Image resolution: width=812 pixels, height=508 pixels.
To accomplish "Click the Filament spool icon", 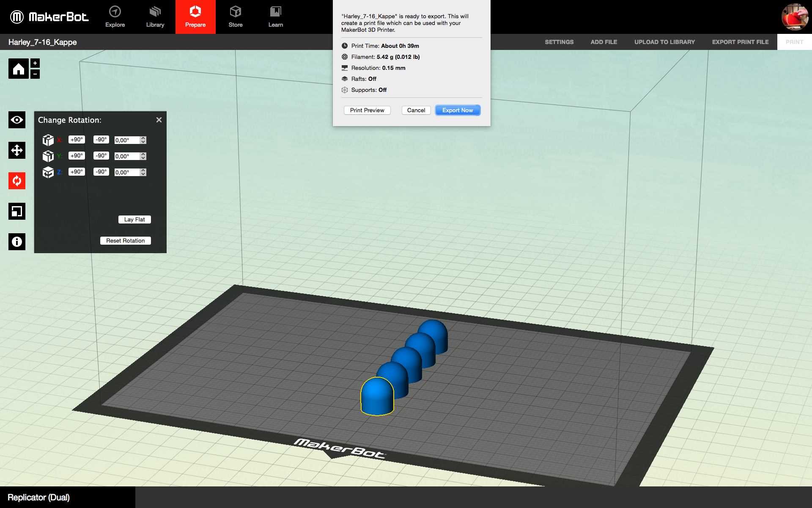I will click(x=345, y=57).
